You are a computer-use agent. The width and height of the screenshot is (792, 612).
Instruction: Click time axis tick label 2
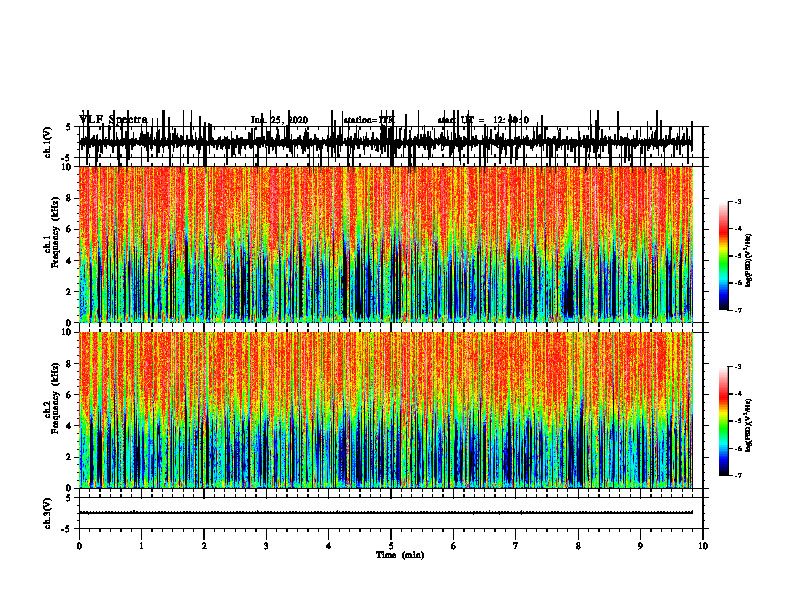[204, 546]
